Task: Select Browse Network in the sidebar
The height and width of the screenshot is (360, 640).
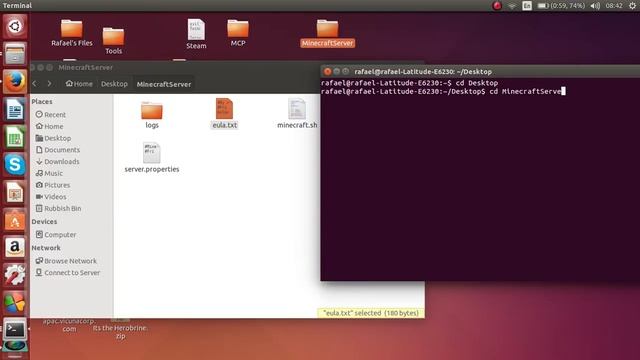Action: tap(66, 261)
